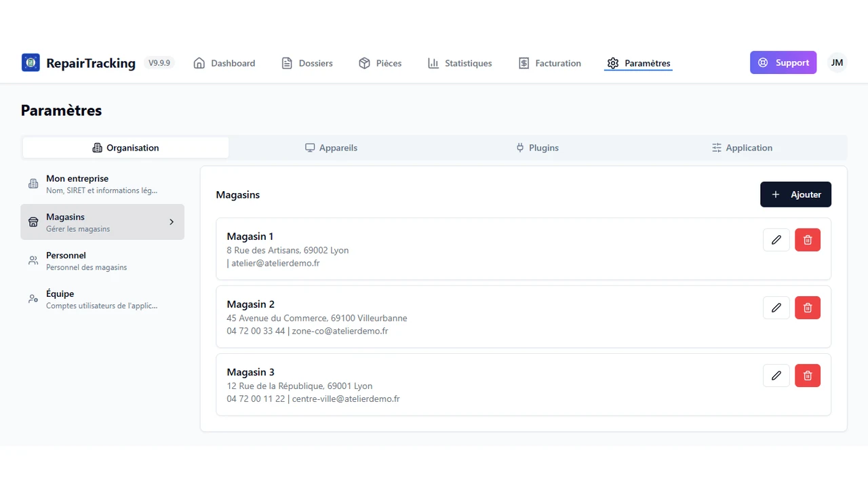Switch to the Plugins tab
The image size is (868, 488).
coord(538,148)
